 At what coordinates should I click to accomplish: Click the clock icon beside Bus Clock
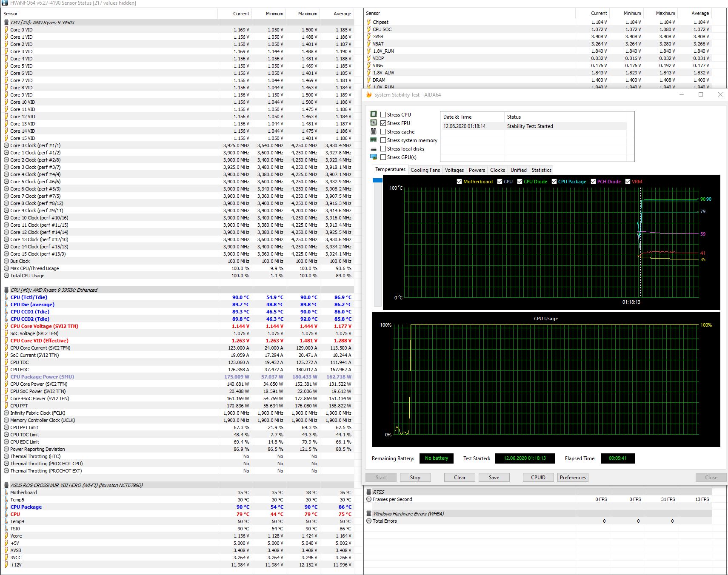[6, 261]
